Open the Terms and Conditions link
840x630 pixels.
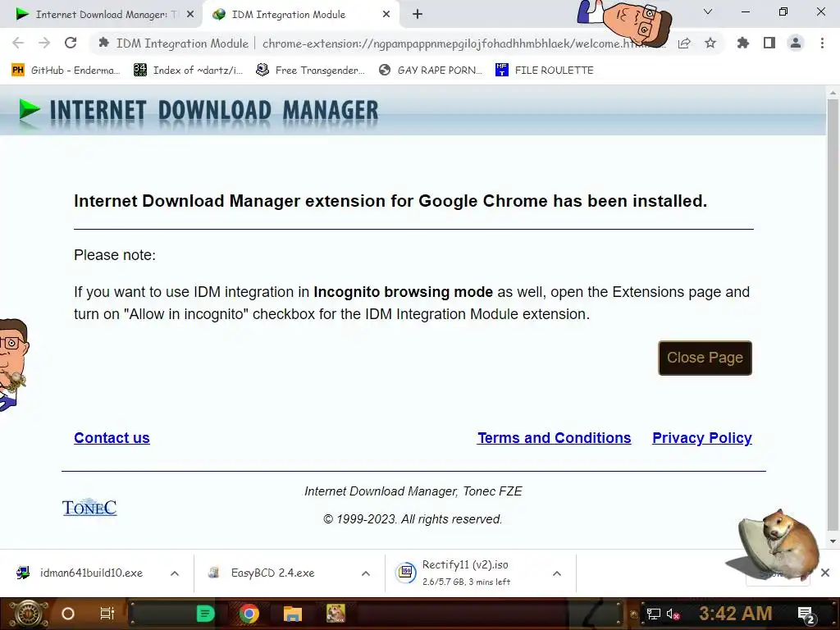pyautogui.click(x=554, y=438)
